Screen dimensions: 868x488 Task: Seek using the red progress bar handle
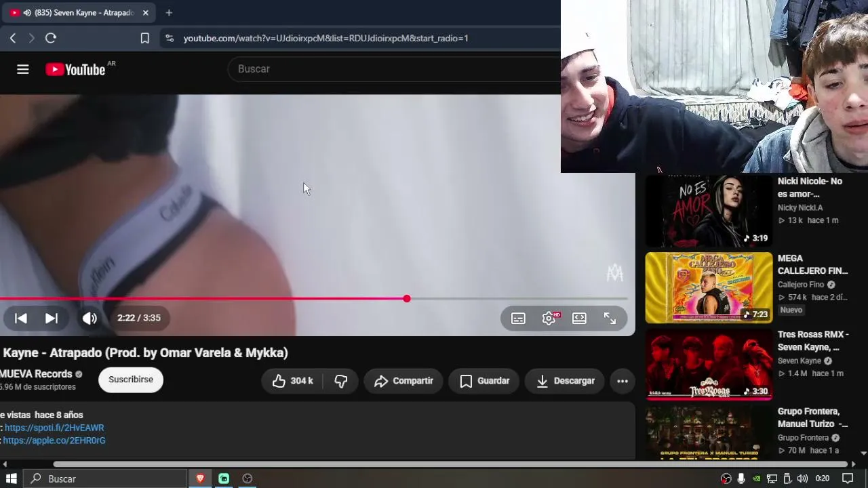pos(406,299)
